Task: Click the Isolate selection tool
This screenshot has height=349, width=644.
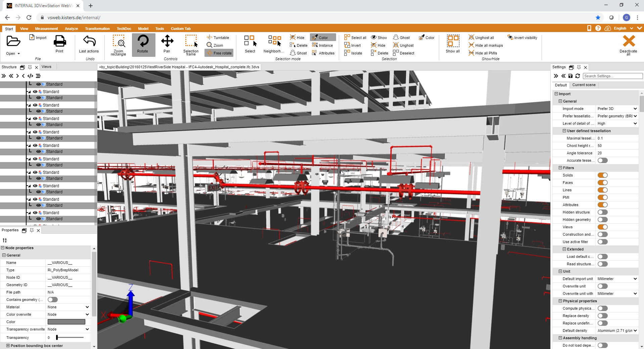Action: click(x=353, y=53)
